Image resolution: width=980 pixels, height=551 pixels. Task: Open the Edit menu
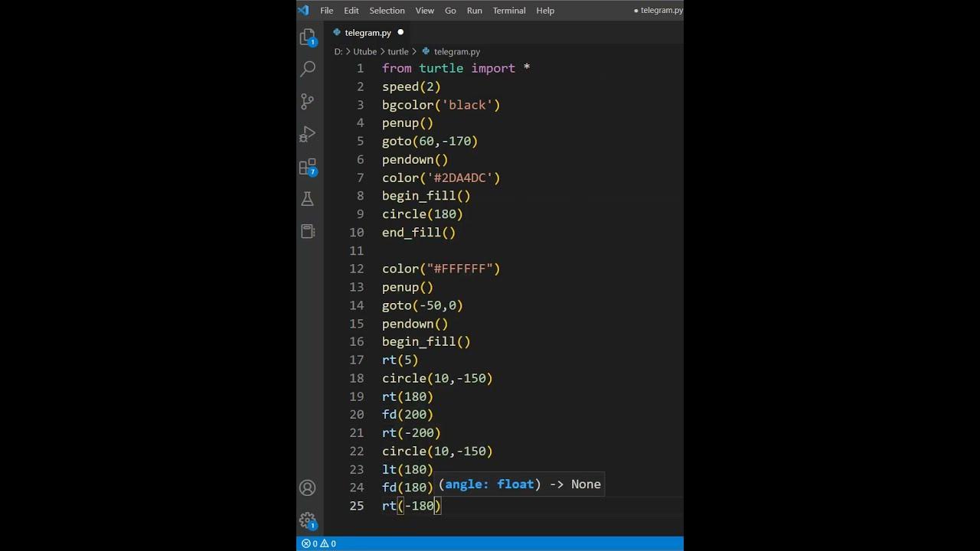pyautogui.click(x=351, y=11)
